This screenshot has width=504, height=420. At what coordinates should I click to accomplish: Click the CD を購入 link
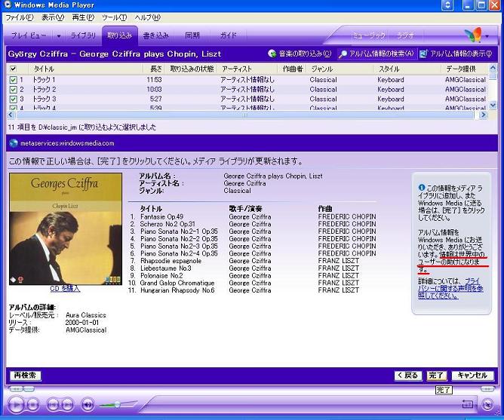(65, 289)
